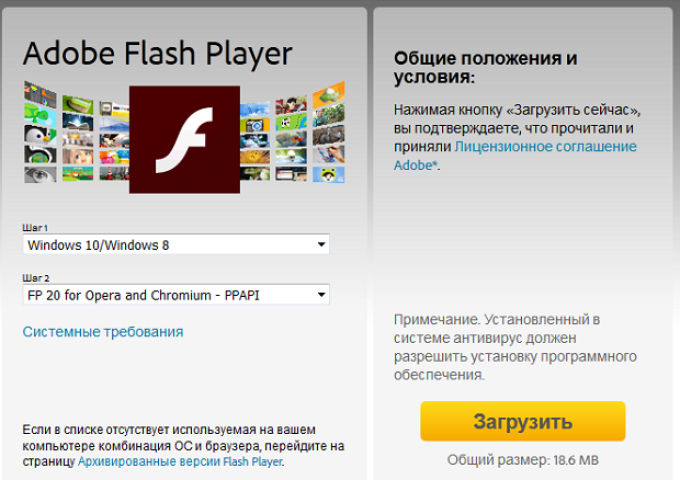The image size is (680, 480).
Task: Follow the Архивированные версии Flash Player link
Action: 180,461
